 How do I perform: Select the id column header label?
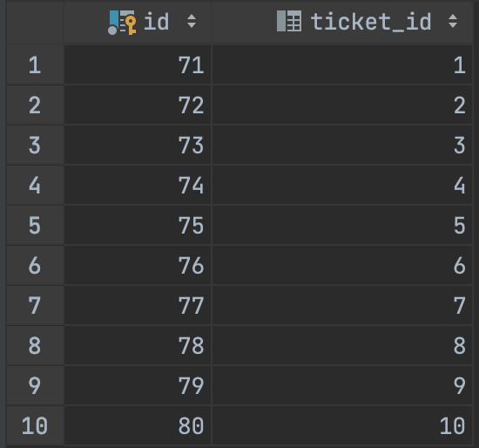(157, 22)
